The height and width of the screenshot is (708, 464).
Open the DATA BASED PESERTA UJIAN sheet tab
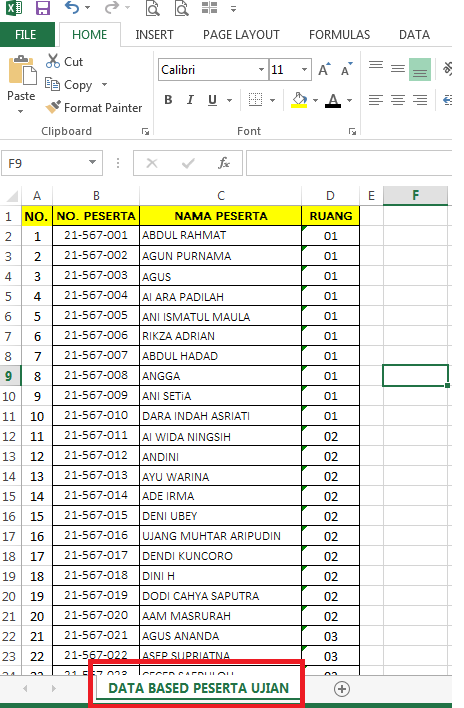tap(198, 688)
